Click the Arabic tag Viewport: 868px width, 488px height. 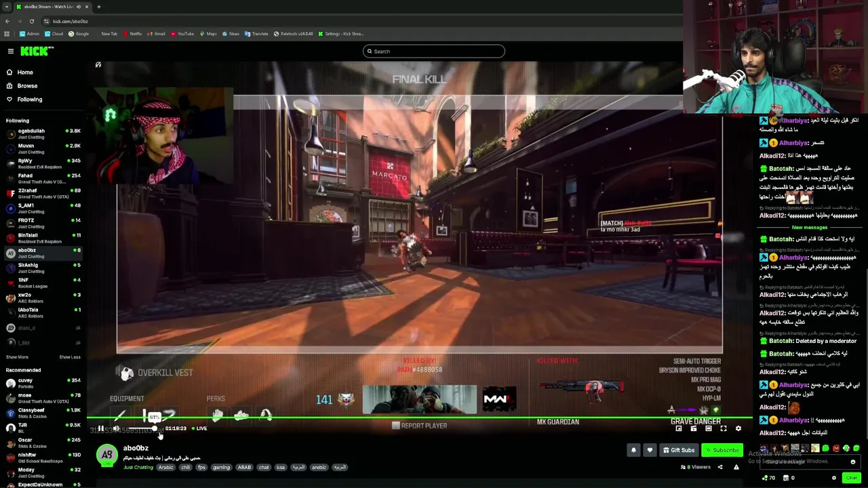166,467
